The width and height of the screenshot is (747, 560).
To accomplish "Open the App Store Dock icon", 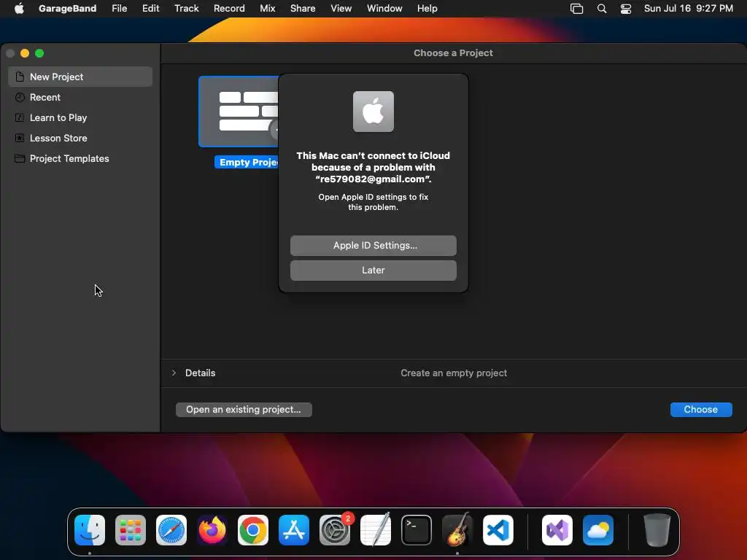I will (294, 530).
